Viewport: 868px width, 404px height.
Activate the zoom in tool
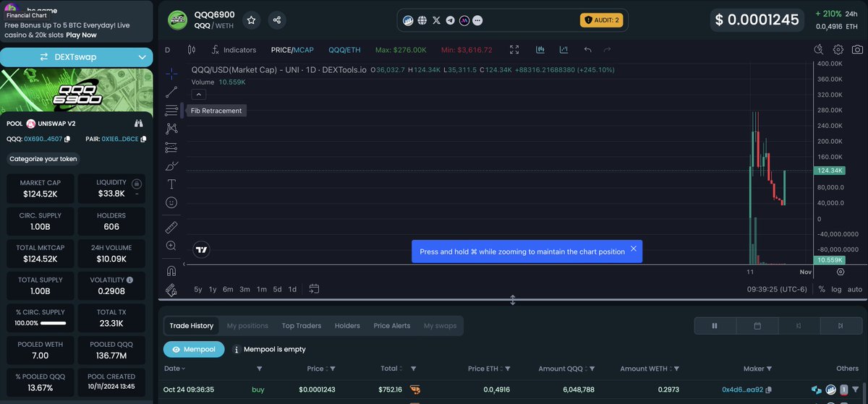click(171, 246)
